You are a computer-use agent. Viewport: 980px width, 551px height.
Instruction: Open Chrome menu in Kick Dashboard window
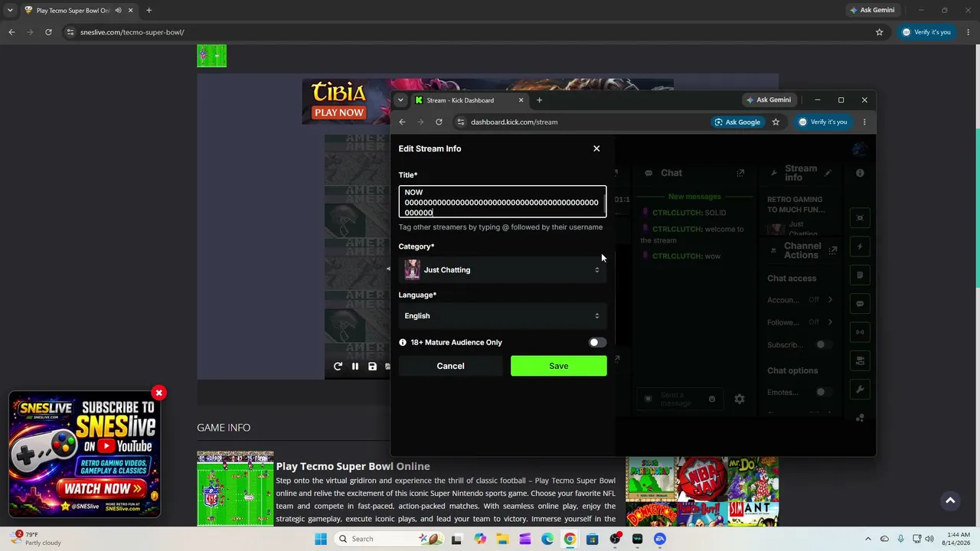pos(864,122)
